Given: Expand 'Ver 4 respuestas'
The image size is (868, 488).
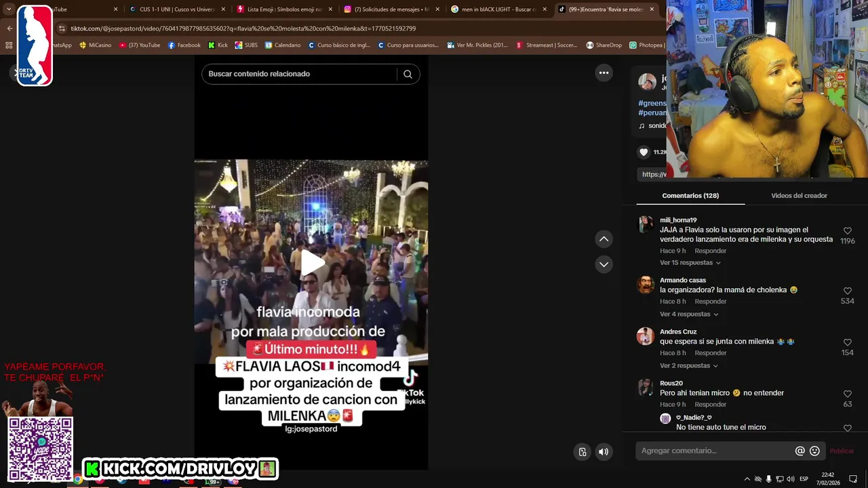Looking at the screenshot, I should pyautogui.click(x=688, y=314).
